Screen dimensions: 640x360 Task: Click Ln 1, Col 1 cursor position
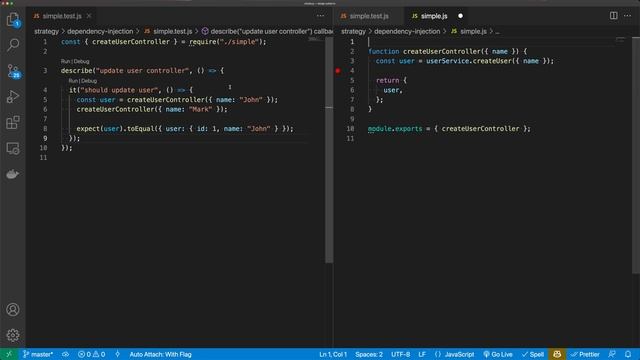(x=333, y=354)
